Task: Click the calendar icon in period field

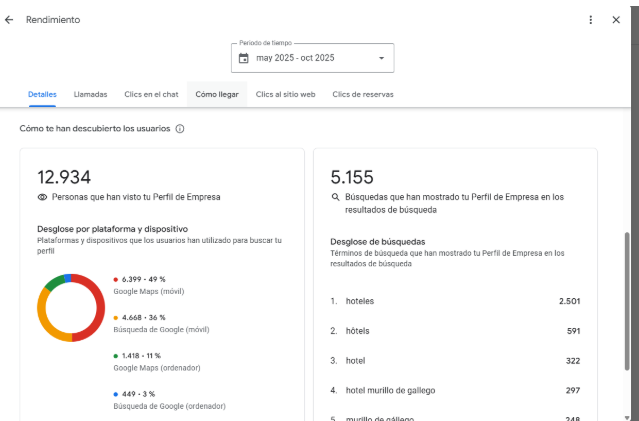Action: click(x=244, y=58)
